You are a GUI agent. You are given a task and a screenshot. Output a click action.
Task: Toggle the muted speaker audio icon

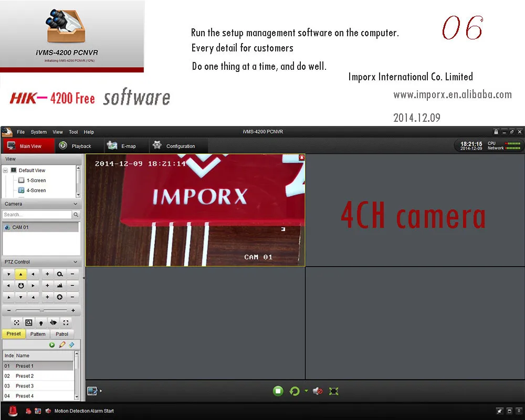point(318,391)
